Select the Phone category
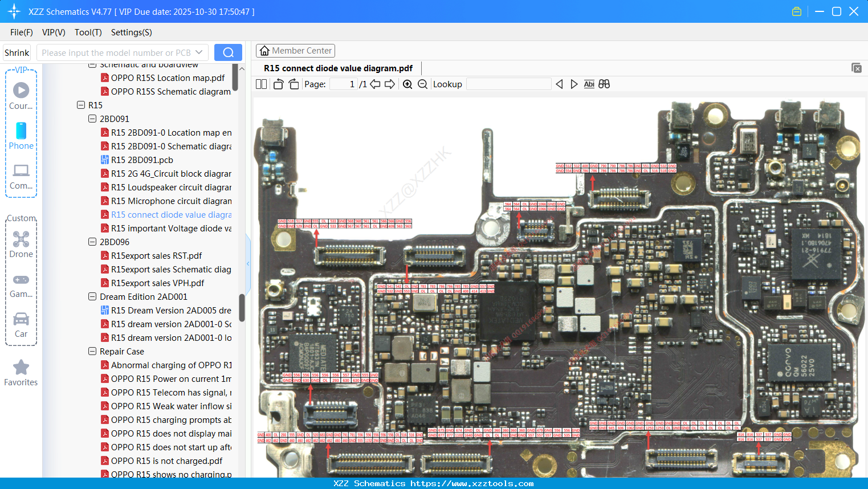The image size is (868, 489). pyautogui.click(x=21, y=136)
